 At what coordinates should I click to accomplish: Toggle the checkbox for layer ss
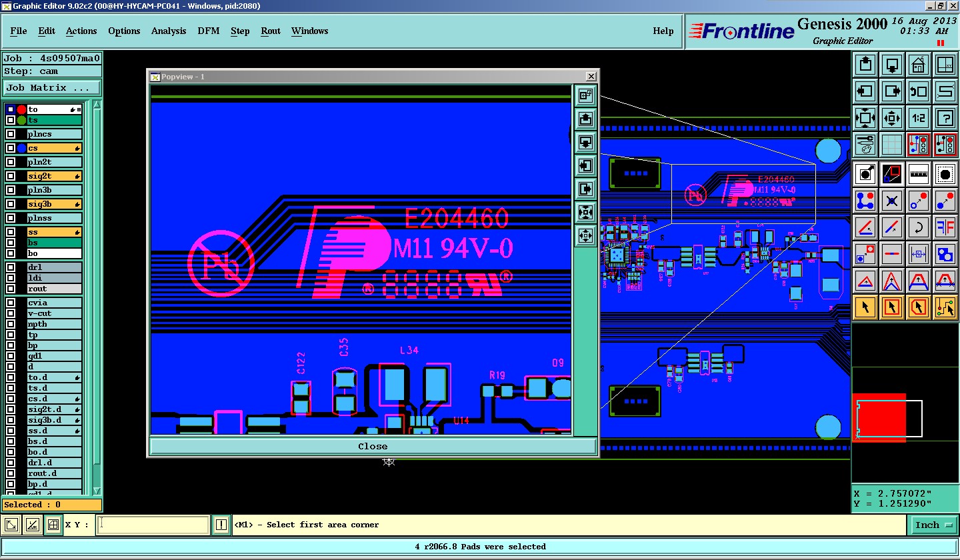click(x=10, y=232)
